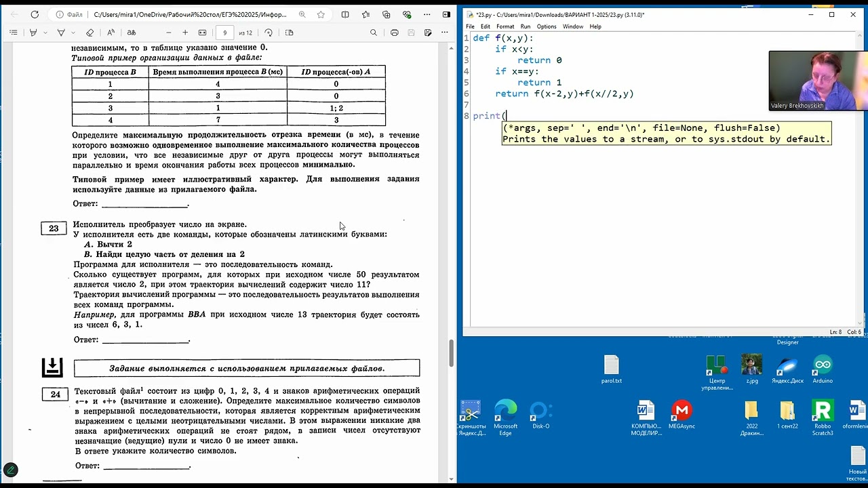Screen dimensions: 868x488
Task: Start PDF read aloud
Action: click(x=111, y=33)
